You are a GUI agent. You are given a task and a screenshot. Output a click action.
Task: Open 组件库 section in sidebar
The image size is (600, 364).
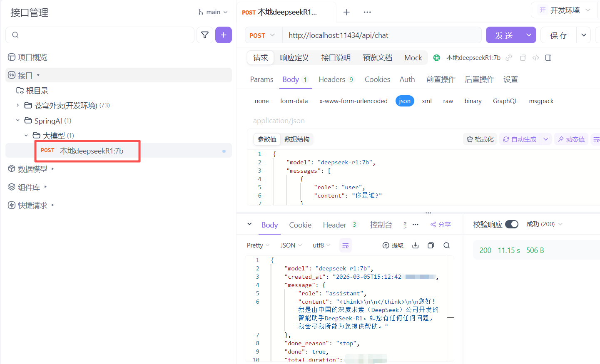tap(27, 188)
